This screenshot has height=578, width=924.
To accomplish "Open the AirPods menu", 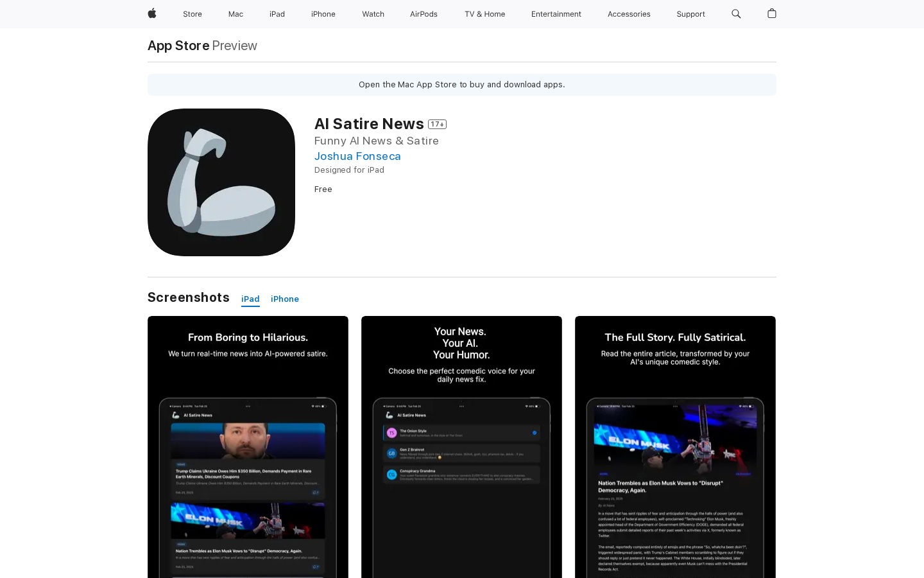I will coord(424,14).
